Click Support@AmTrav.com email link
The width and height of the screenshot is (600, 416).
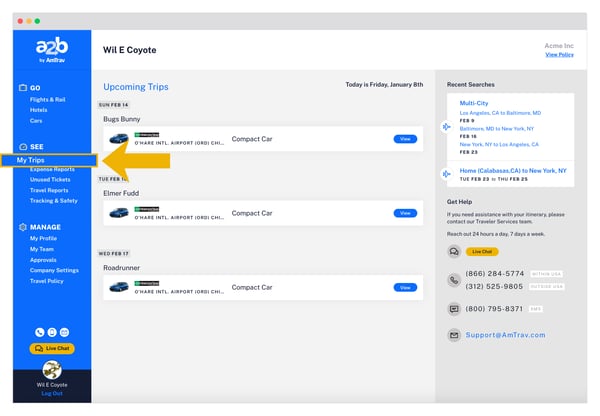(x=505, y=335)
